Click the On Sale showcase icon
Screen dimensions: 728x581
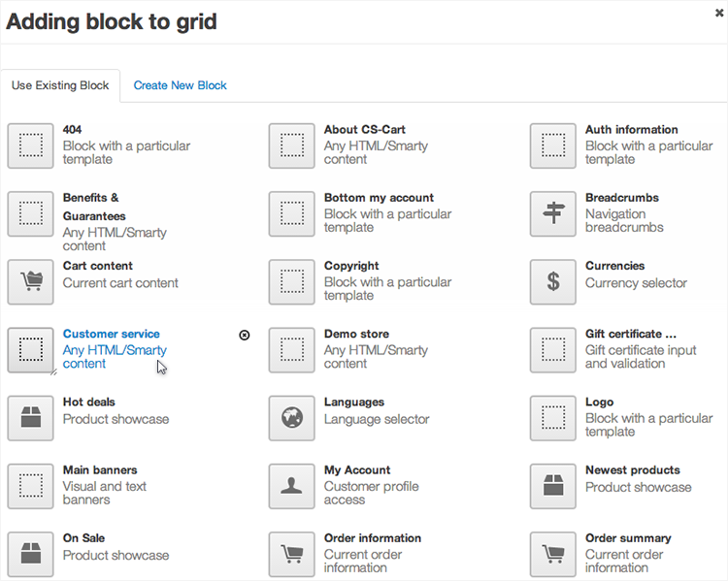click(31, 554)
